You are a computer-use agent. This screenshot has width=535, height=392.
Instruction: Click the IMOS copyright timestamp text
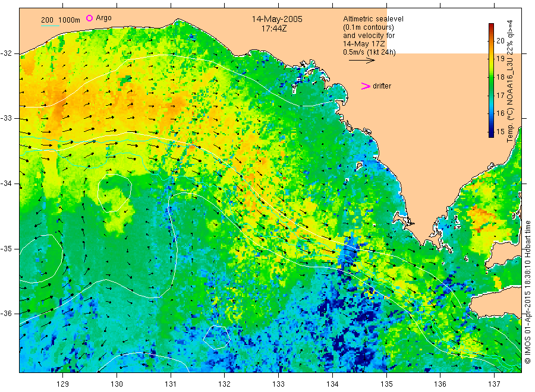528,292
